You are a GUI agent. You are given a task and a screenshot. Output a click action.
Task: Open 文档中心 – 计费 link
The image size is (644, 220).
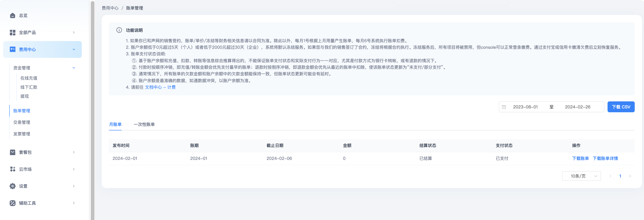[x=160, y=87]
